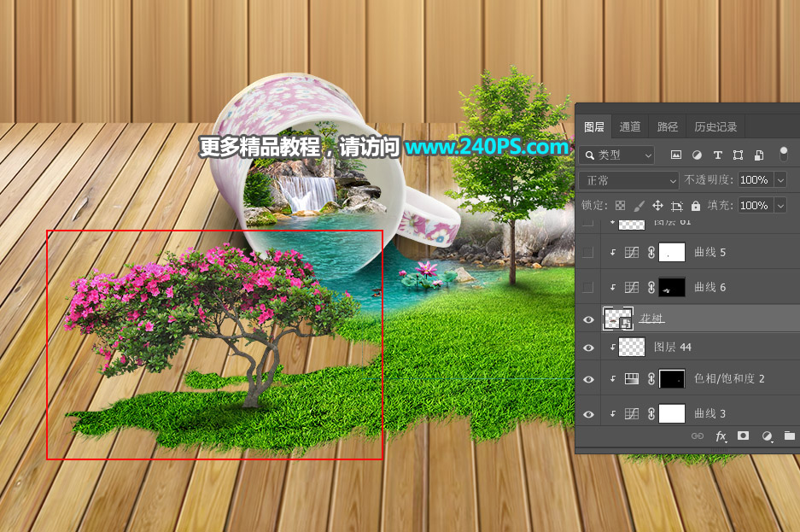Select the 曲线 3 curves adjustment icon
This screenshot has height=532, width=800.
(x=632, y=413)
